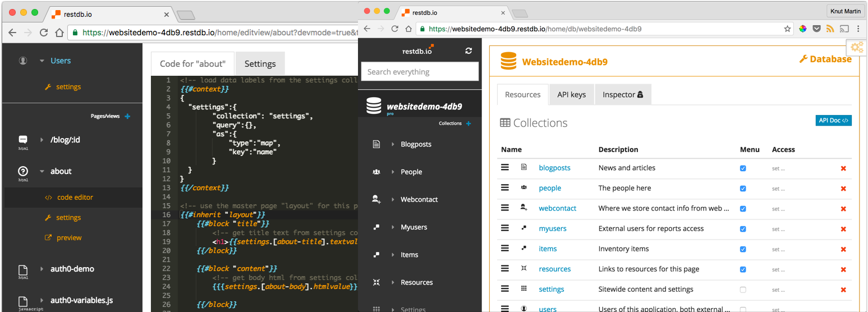The height and width of the screenshot is (312, 868).
Task: Click the red delete X for resources
Action: coord(843,269)
